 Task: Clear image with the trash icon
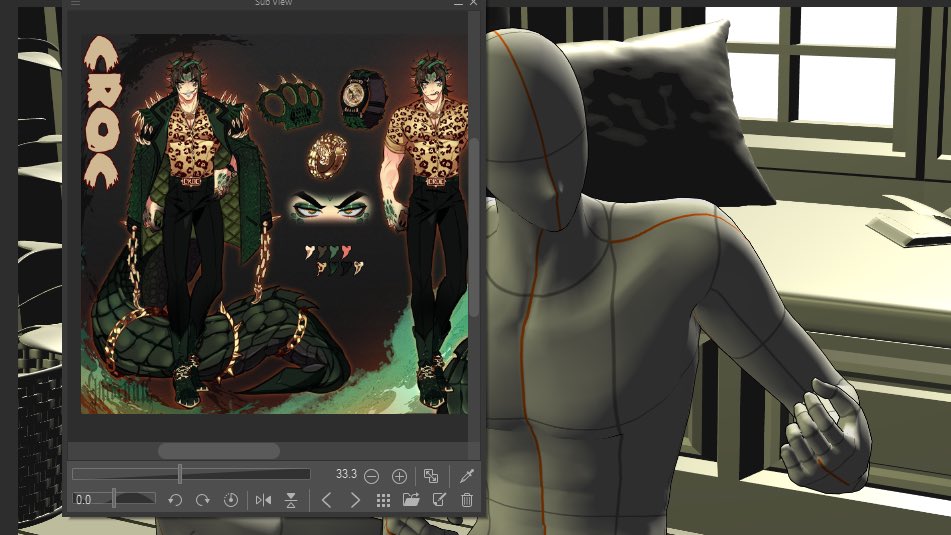pos(466,500)
